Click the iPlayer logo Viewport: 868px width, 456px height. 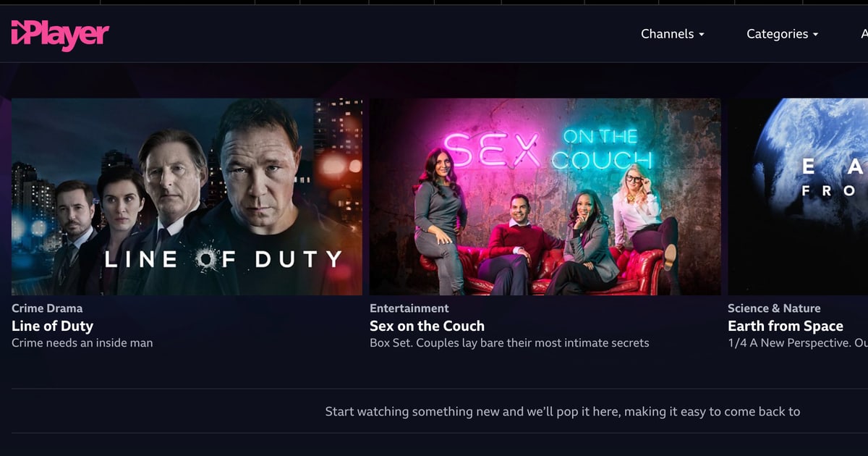point(60,35)
